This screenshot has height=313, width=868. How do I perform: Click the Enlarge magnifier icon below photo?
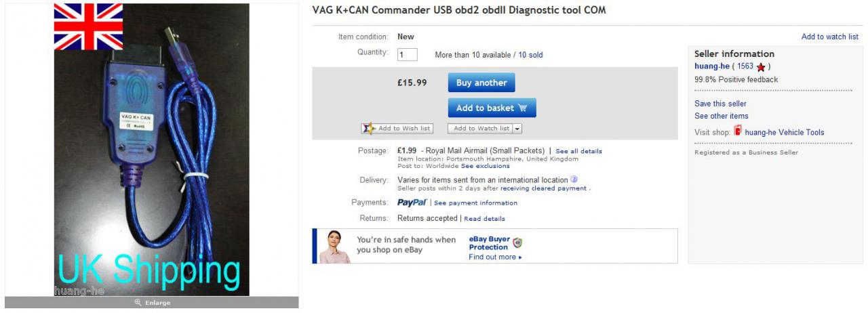tap(138, 303)
